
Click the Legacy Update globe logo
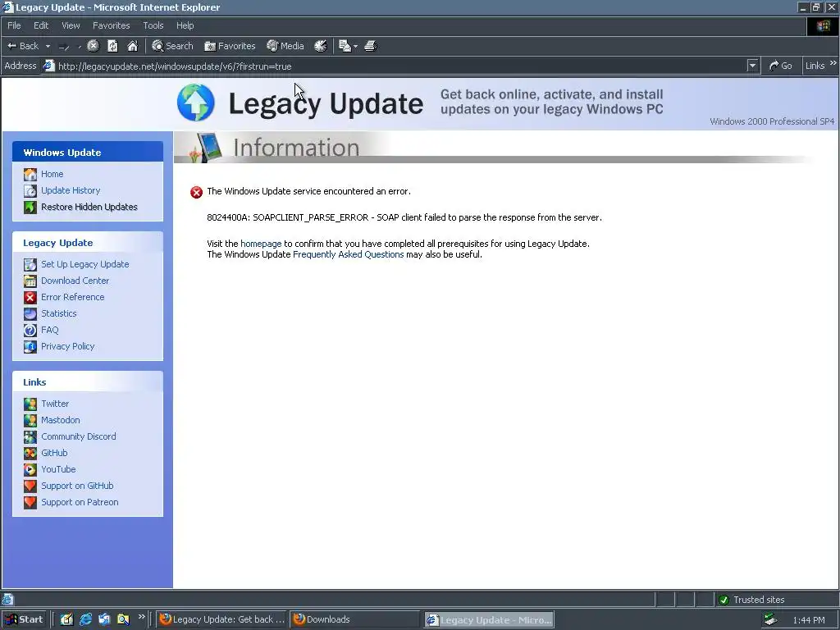point(196,103)
